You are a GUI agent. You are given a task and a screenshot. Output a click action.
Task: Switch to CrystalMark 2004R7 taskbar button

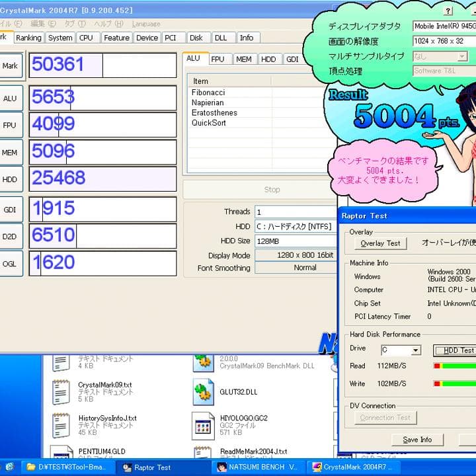coord(354,467)
